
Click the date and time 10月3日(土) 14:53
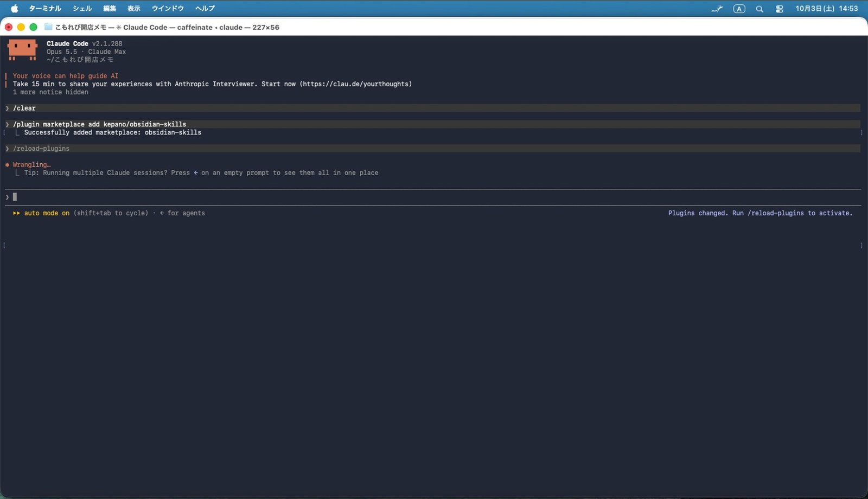tap(827, 8)
